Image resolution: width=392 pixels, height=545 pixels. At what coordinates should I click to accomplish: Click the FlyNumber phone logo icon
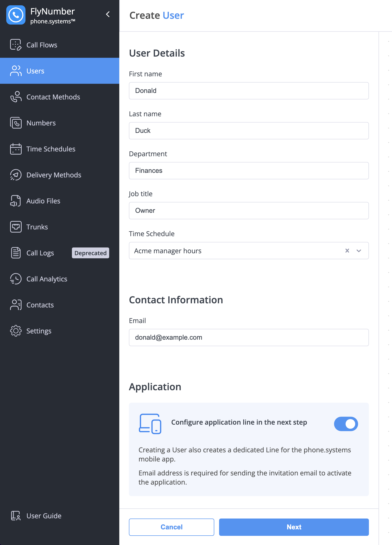(16, 15)
